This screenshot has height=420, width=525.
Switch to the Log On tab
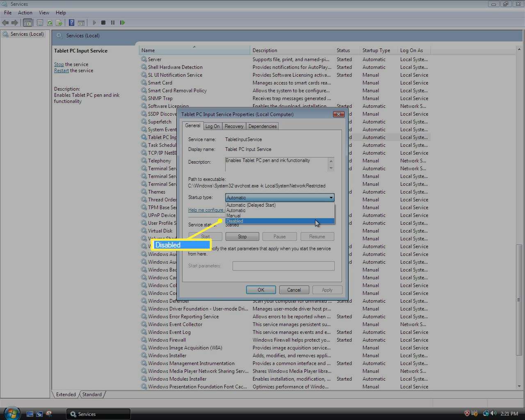pyautogui.click(x=212, y=126)
